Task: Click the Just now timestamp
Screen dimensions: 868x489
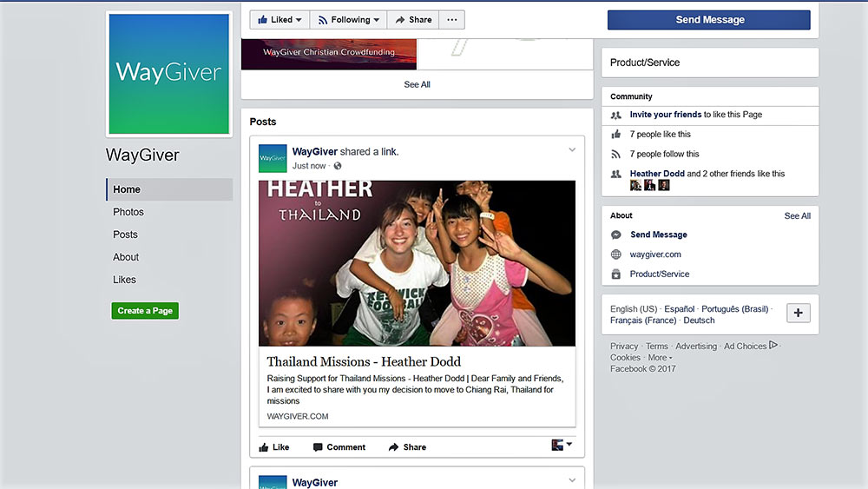Action: 309,166
